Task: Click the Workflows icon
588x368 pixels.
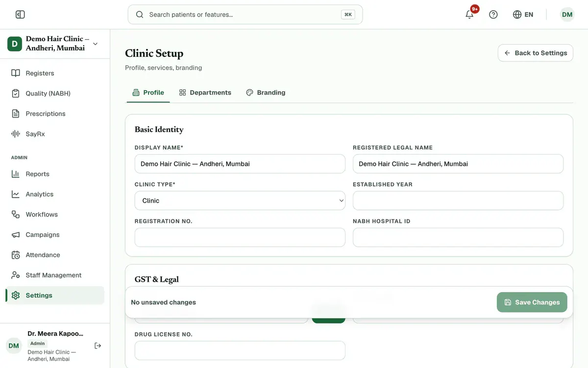Action: point(16,214)
